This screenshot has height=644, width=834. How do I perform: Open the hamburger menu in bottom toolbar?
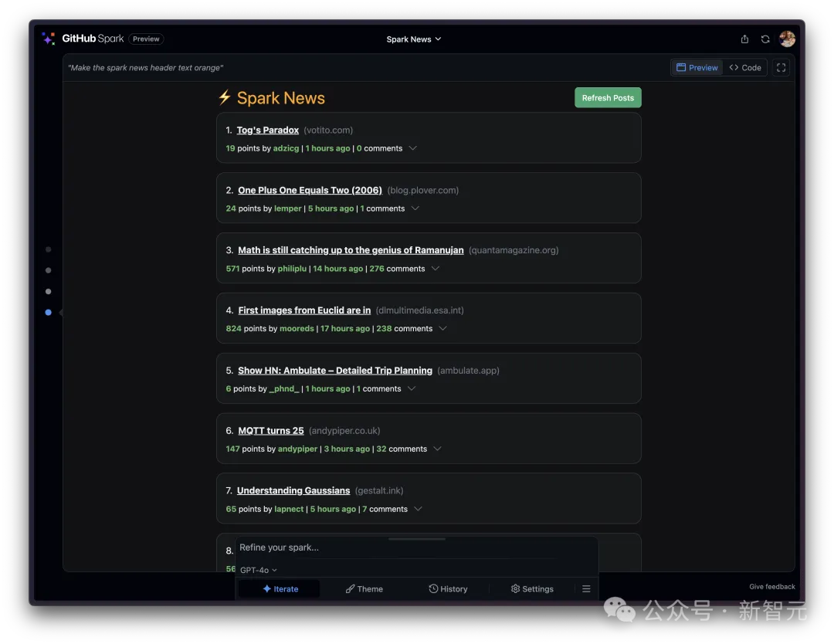[586, 588]
